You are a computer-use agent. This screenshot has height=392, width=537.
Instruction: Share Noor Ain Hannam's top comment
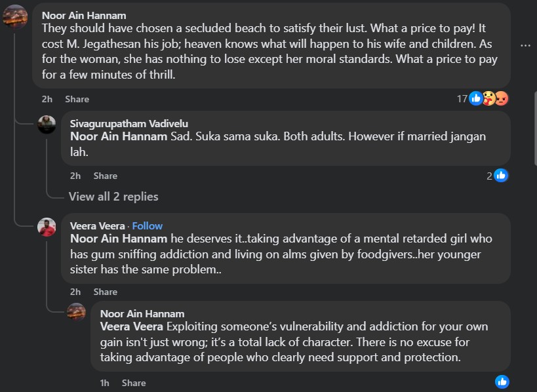(x=77, y=99)
